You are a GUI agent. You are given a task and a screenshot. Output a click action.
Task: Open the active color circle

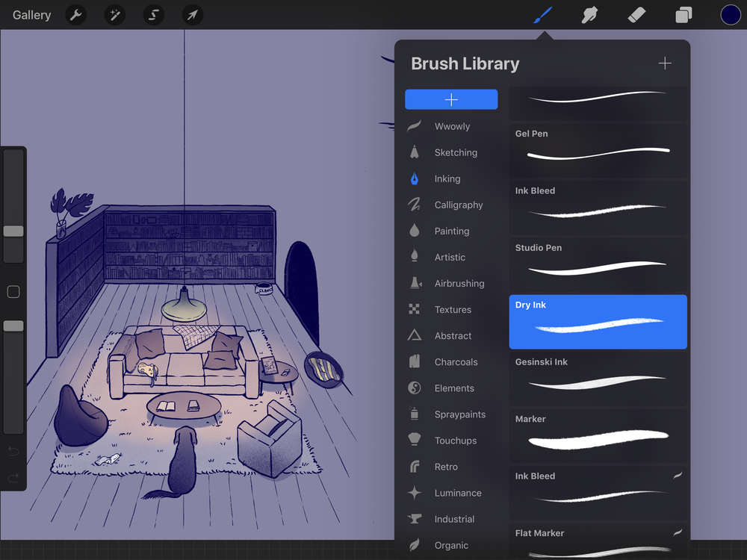[731, 15]
